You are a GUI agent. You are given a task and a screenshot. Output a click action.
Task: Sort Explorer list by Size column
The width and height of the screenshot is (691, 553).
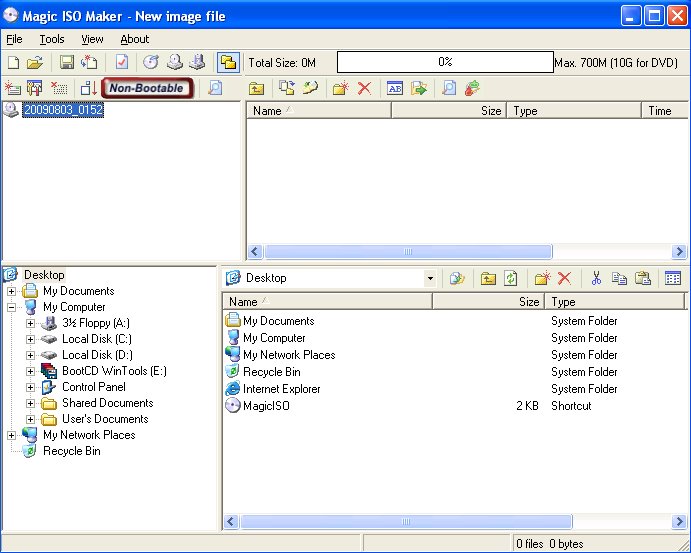click(x=488, y=302)
